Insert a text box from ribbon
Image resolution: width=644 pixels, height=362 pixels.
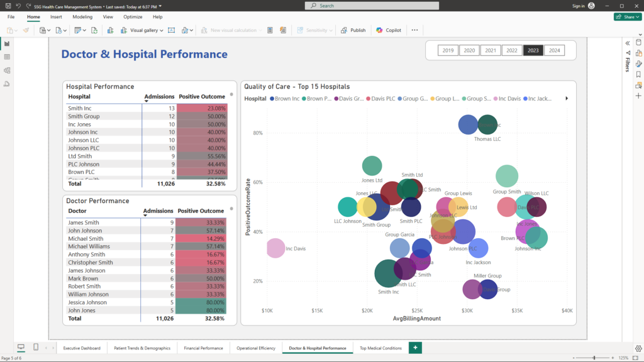[x=172, y=30]
